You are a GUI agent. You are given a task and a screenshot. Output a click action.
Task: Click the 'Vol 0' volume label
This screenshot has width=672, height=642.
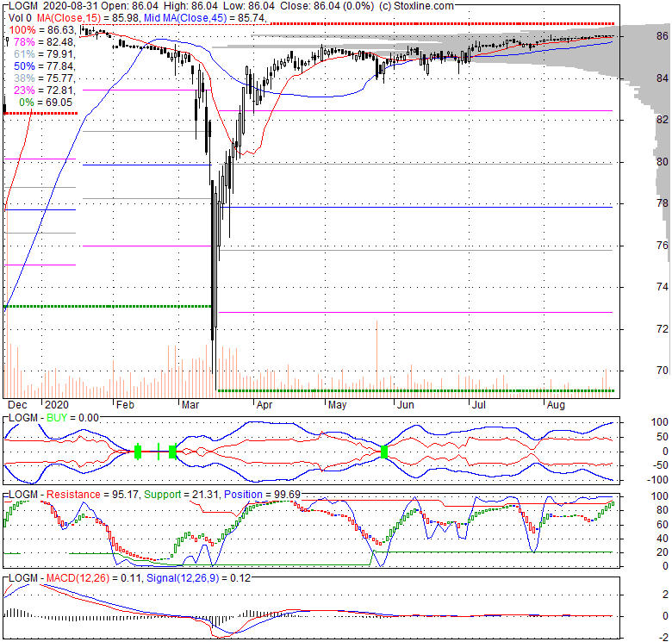coord(20,17)
